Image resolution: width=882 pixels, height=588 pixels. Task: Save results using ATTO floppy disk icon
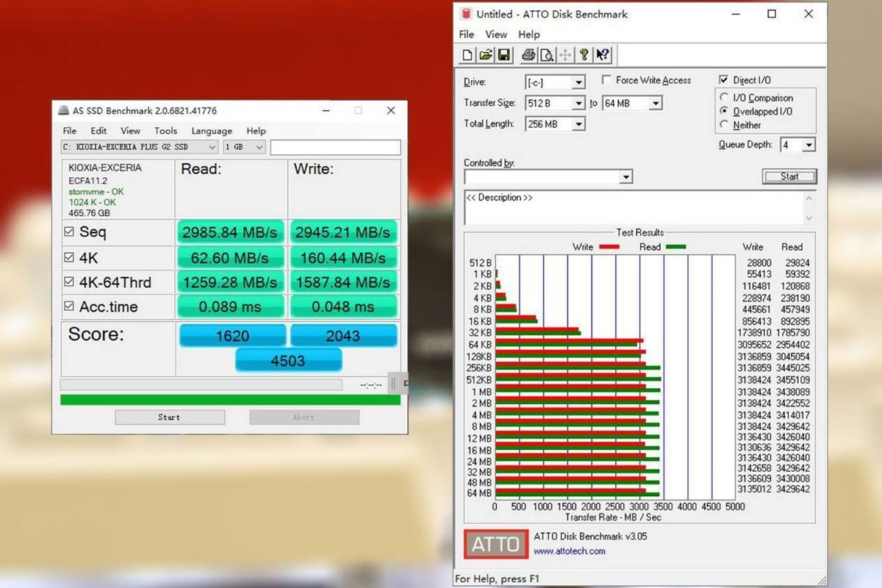click(x=504, y=55)
